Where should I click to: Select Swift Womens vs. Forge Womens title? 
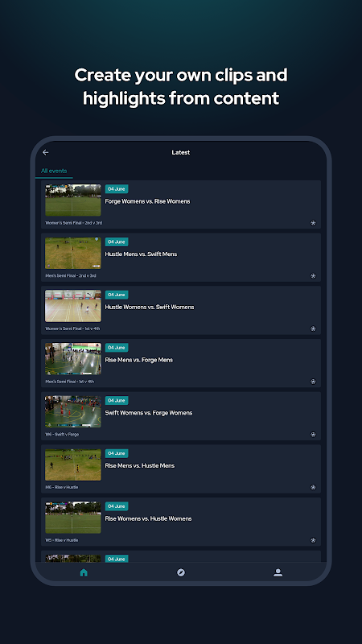click(x=149, y=413)
